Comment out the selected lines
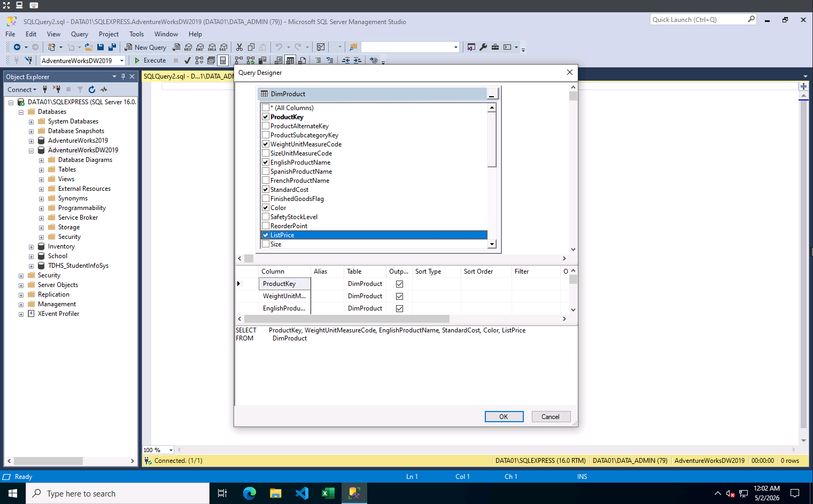The height and width of the screenshot is (504, 813). point(318,60)
